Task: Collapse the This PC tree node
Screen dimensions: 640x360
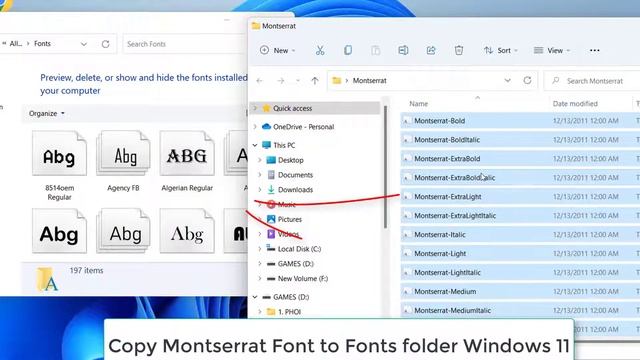Action: (x=255, y=145)
